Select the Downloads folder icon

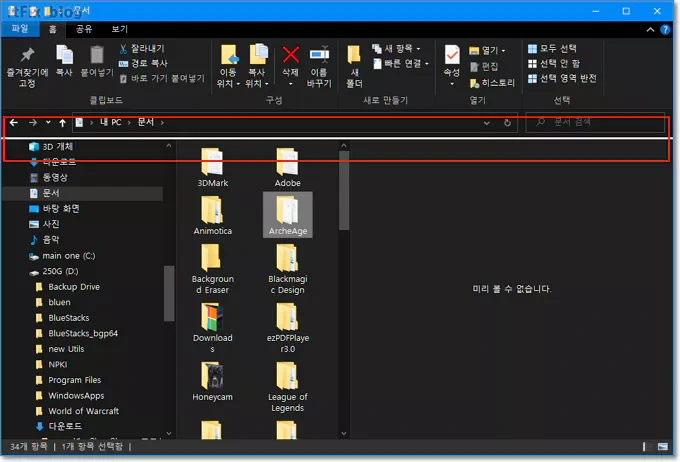[x=212, y=318]
